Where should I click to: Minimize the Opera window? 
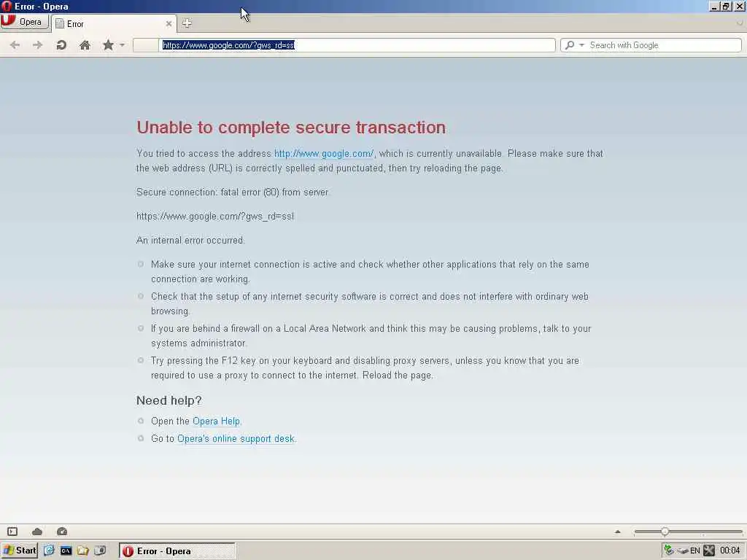click(713, 6)
